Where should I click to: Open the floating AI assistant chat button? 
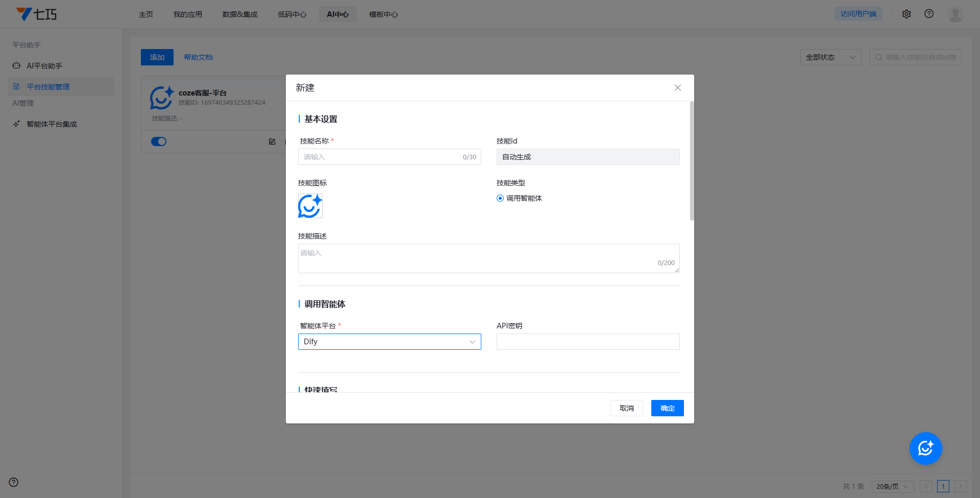click(x=925, y=448)
